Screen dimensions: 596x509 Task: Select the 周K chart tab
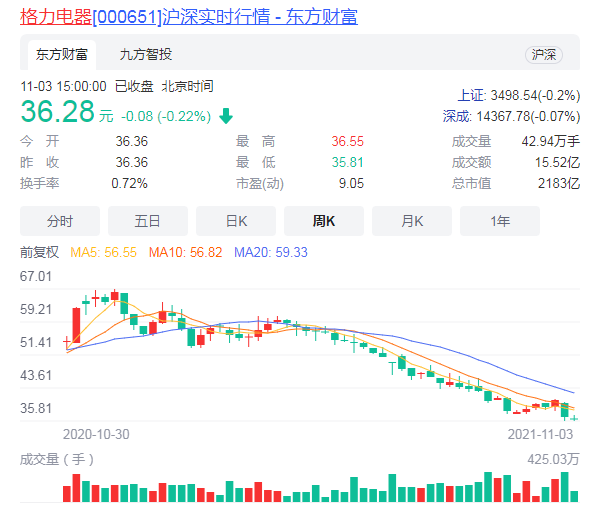tap(324, 221)
